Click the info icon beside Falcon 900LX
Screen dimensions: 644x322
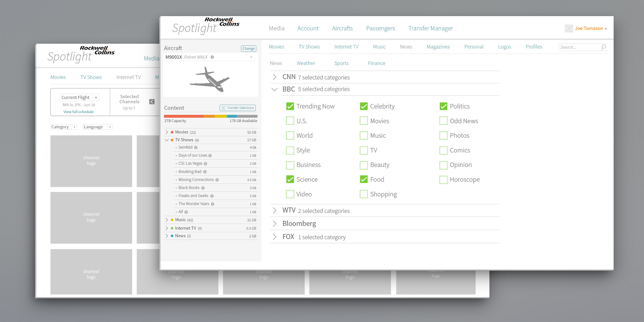tap(212, 57)
